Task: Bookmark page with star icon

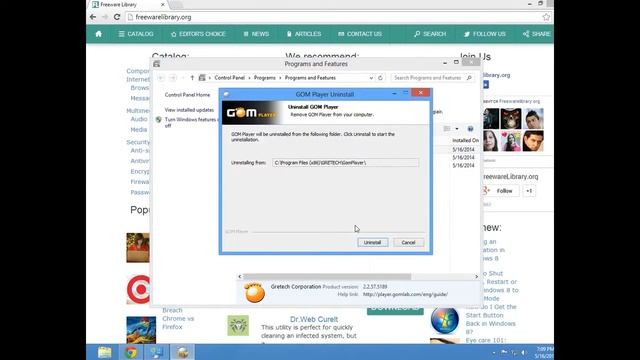Action: [546, 17]
